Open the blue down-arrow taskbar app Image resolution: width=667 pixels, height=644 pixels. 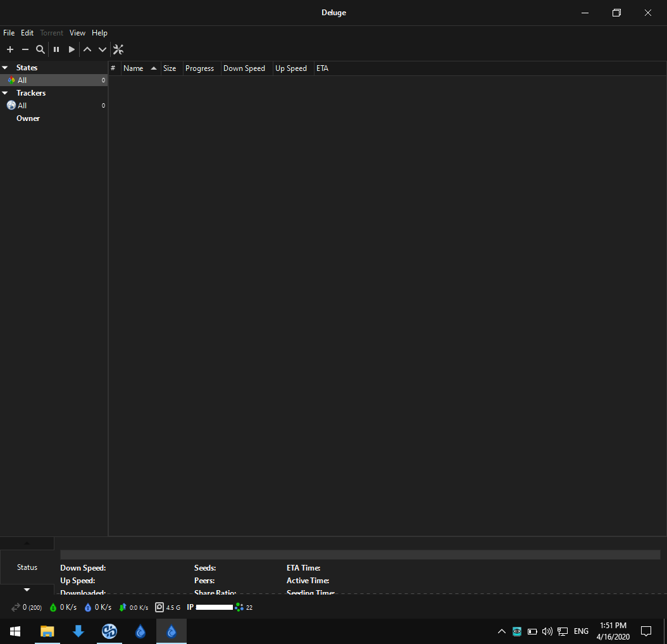pos(78,631)
